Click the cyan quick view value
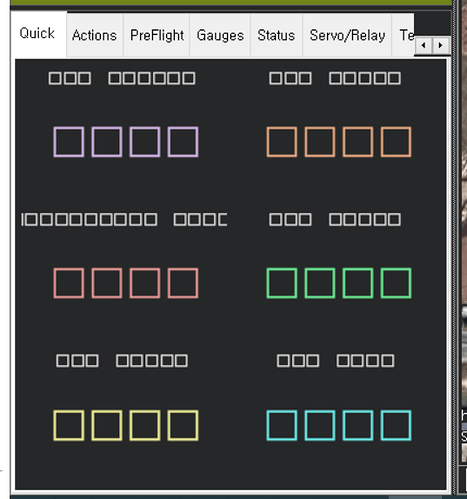The width and height of the screenshot is (467, 499). [x=339, y=425]
